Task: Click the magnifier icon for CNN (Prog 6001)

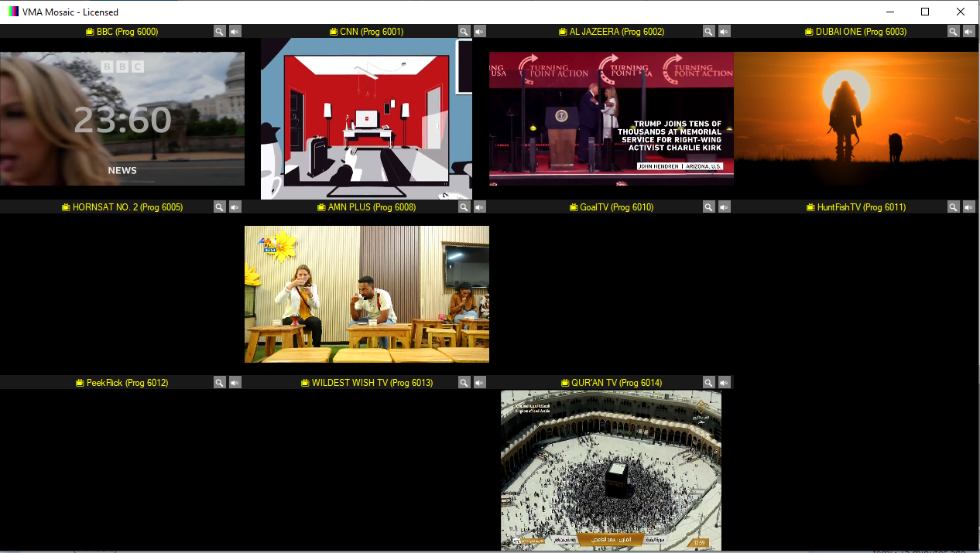Action: click(x=464, y=32)
